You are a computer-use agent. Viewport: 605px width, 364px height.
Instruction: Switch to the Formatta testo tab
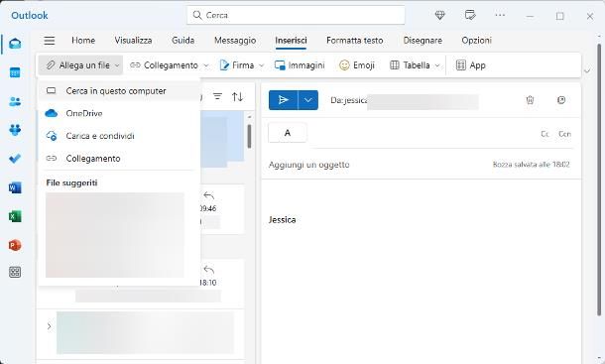click(355, 40)
